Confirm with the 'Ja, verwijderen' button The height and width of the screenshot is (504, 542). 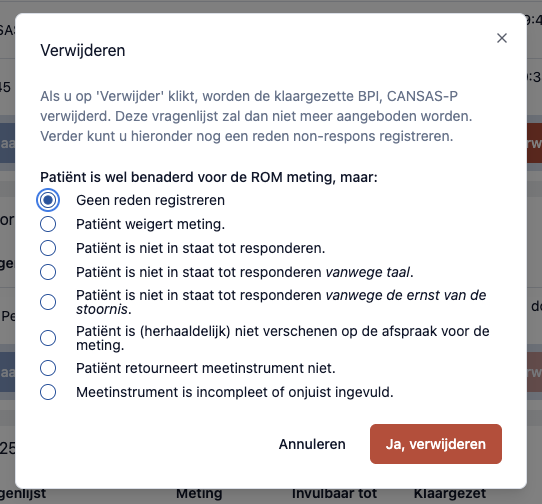(436, 444)
